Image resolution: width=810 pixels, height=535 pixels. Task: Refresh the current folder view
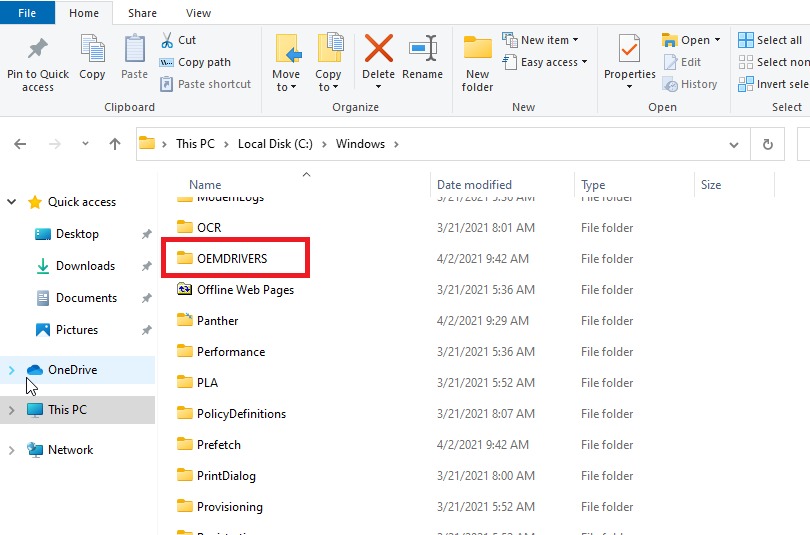(x=768, y=144)
